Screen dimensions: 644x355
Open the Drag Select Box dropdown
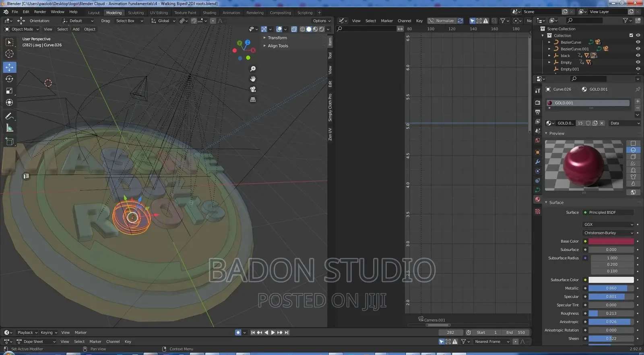pos(129,21)
